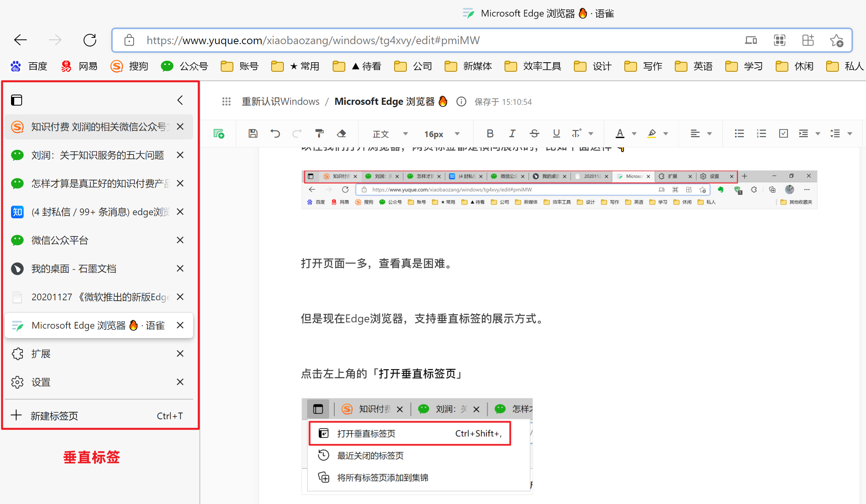The image size is (866, 504).
Task: Switch to 我的桌面 - 石墨文档 tab
Action: [x=99, y=269]
